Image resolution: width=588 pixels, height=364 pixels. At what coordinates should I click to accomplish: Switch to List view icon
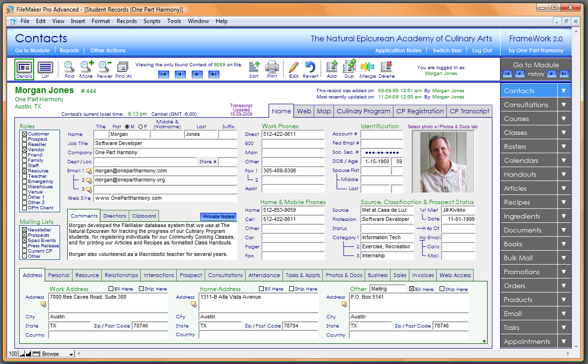click(45, 69)
